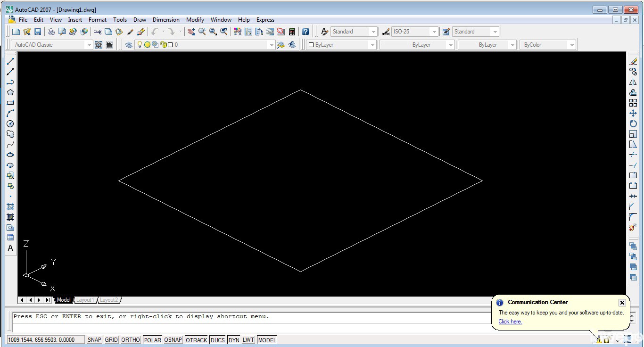Open the Layer Properties Manager icon
This screenshot has width=644, height=347.
[129, 45]
